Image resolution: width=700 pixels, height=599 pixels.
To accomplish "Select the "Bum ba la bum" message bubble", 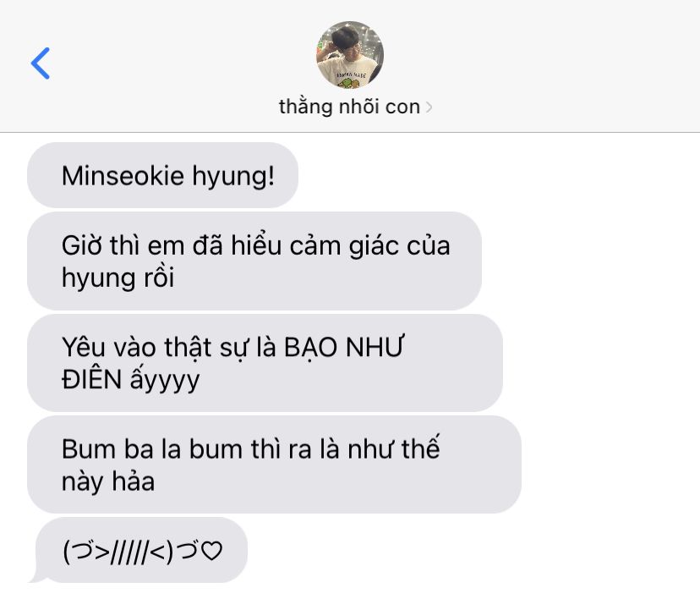I will click(274, 464).
